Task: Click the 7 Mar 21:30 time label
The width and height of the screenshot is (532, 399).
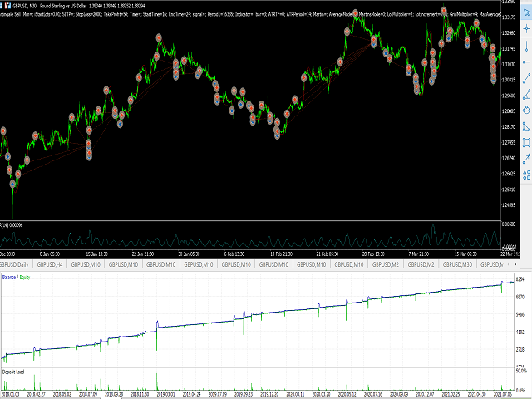Action: click(x=419, y=254)
